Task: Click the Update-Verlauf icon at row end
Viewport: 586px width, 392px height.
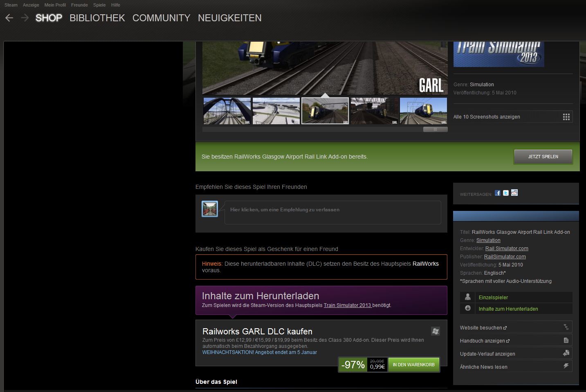Action: pos(566,353)
